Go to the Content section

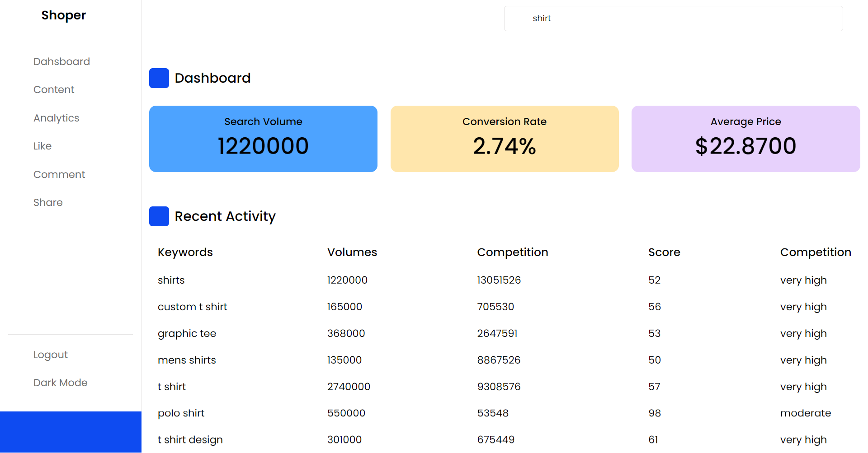click(54, 89)
